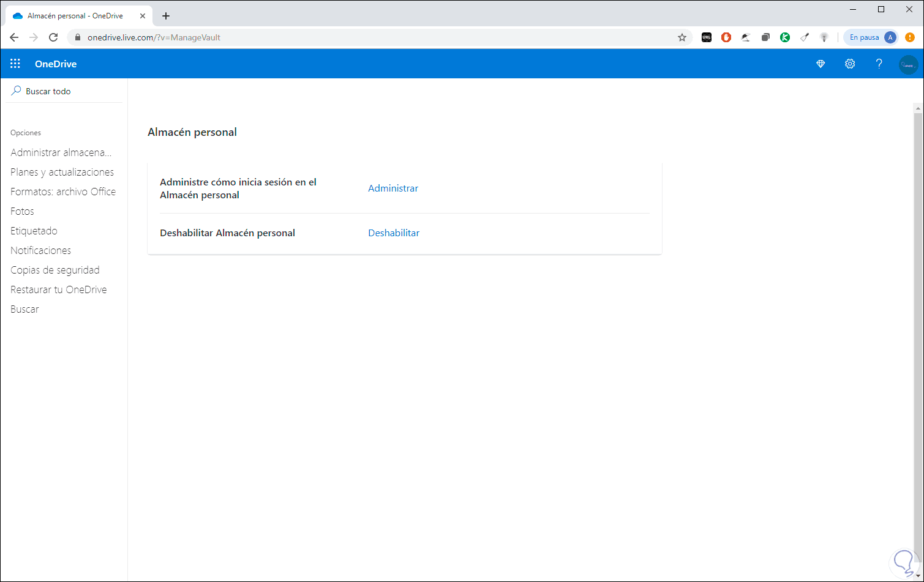924x582 pixels.
Task: Click the page scrollbar down arrow
Action: 917,576
